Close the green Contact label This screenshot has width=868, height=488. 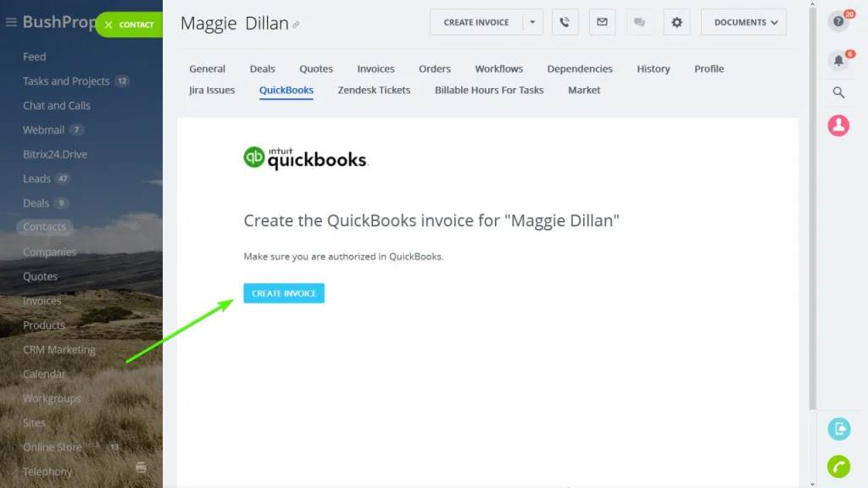(108, 25)
